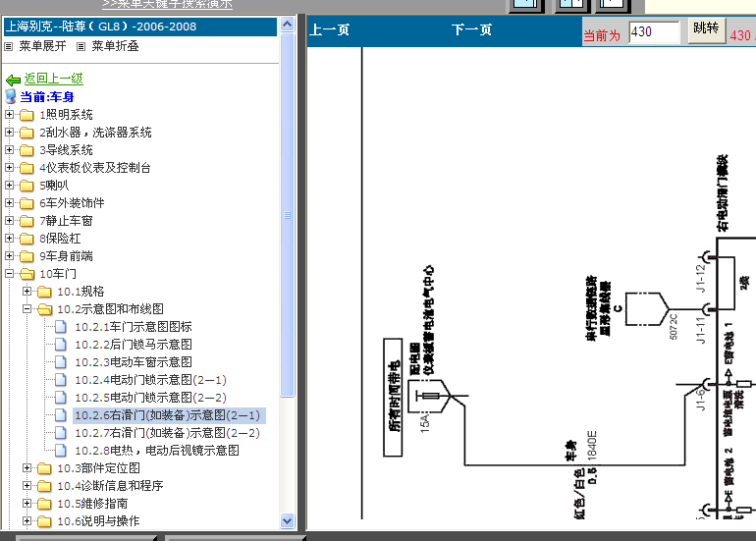Collapse the 10车门 folder
The height and width of the screenshot is (541, 756).
(9, 274)
